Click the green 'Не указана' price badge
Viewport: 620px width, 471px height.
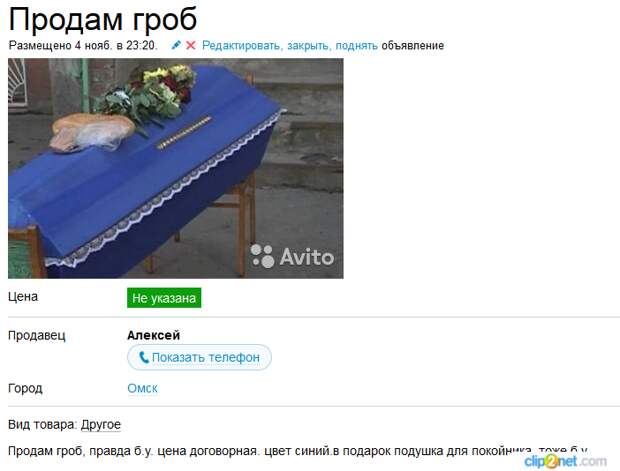point(164,298)
